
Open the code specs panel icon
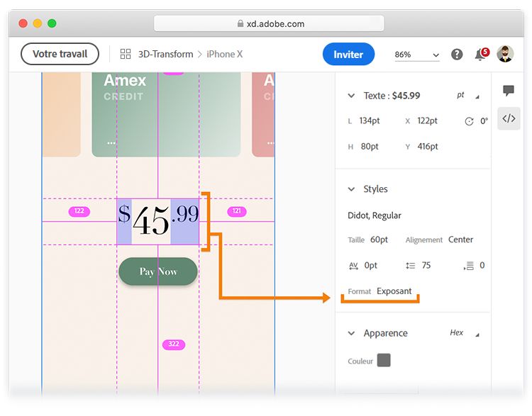pos(509,118)
